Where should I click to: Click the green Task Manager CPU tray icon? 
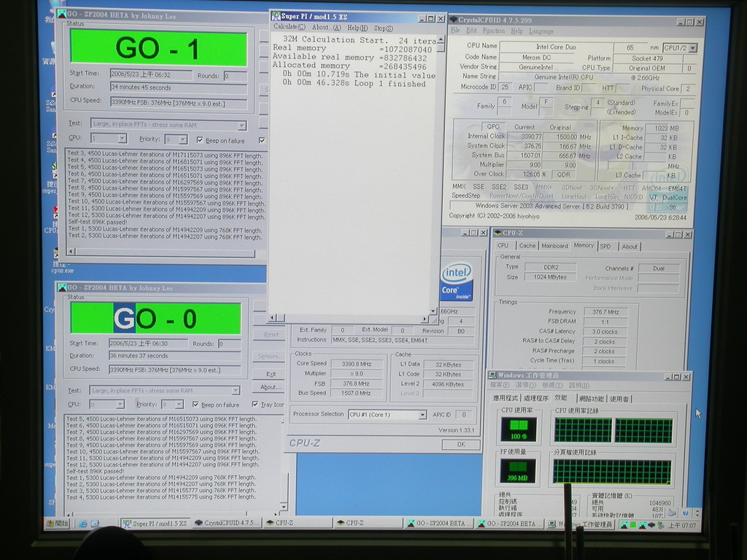[x=633, y=525]
